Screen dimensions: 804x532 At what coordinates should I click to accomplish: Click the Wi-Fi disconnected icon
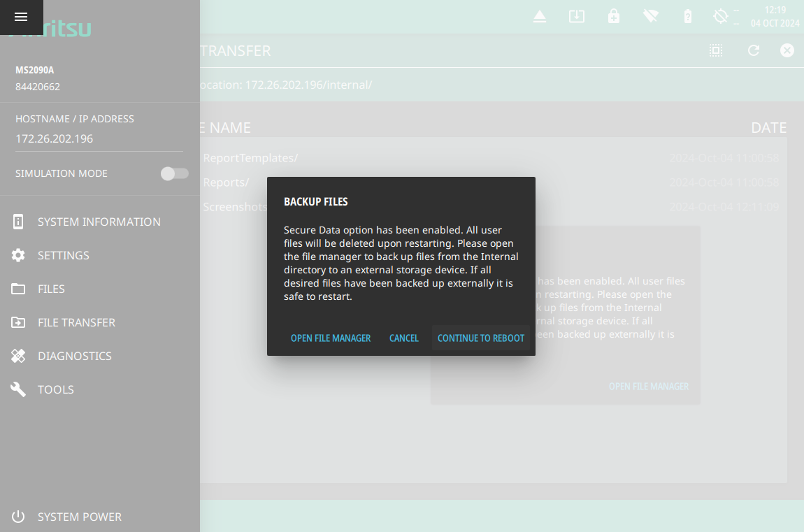651,17
